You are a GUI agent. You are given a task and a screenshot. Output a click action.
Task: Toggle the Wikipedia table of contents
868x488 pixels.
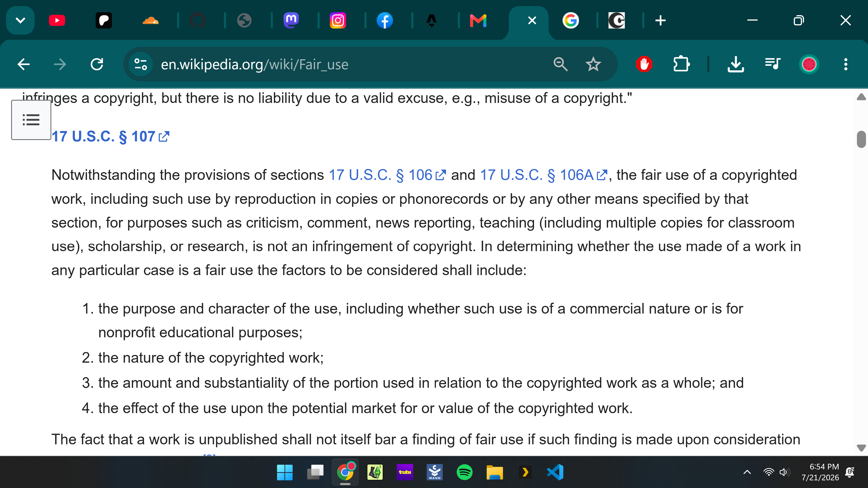[31, 120]
